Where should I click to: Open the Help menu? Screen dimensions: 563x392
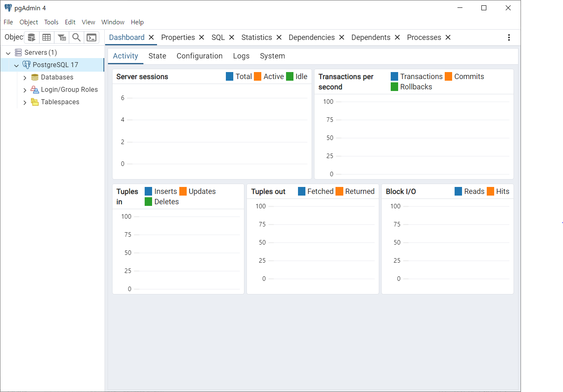[x=137, y=22]
